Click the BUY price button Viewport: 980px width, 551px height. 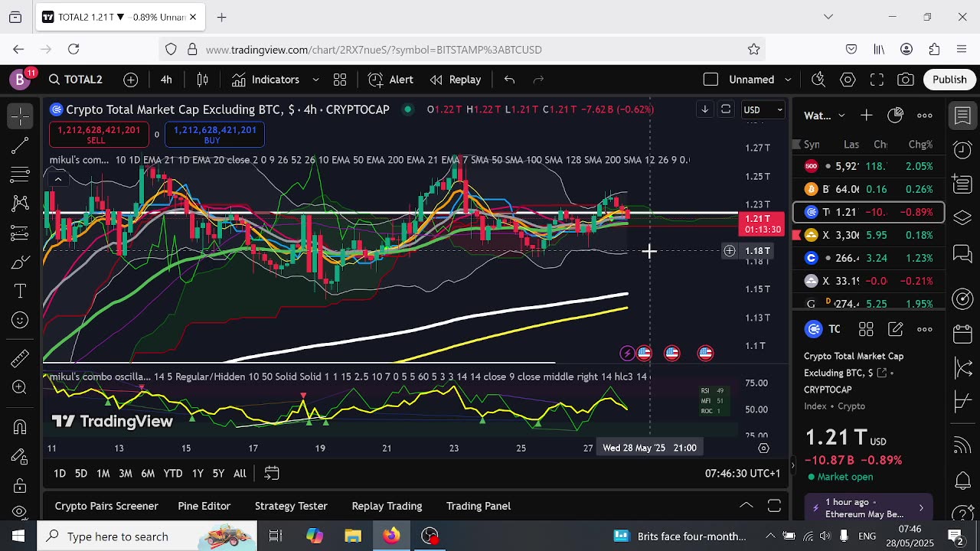(x=215, y=135)
